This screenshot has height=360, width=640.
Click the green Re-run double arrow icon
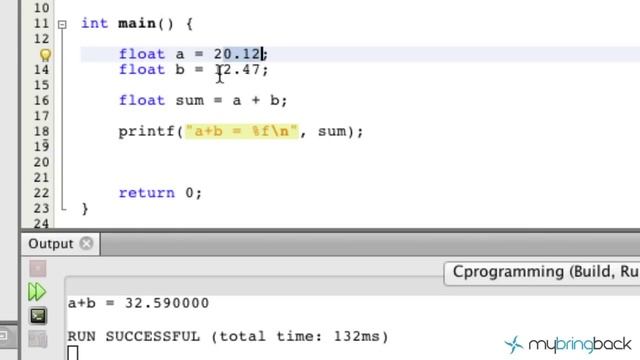[x=37, y=292]
